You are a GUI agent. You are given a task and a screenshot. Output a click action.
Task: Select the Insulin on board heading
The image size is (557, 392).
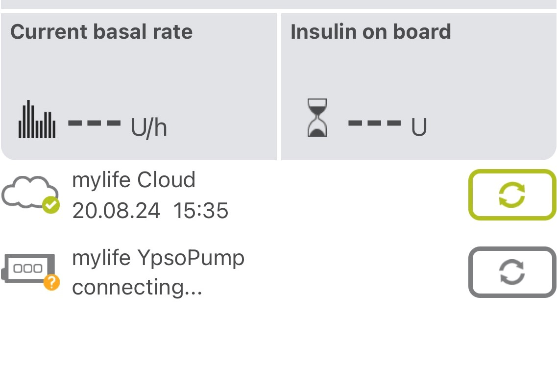click(371, 32)
